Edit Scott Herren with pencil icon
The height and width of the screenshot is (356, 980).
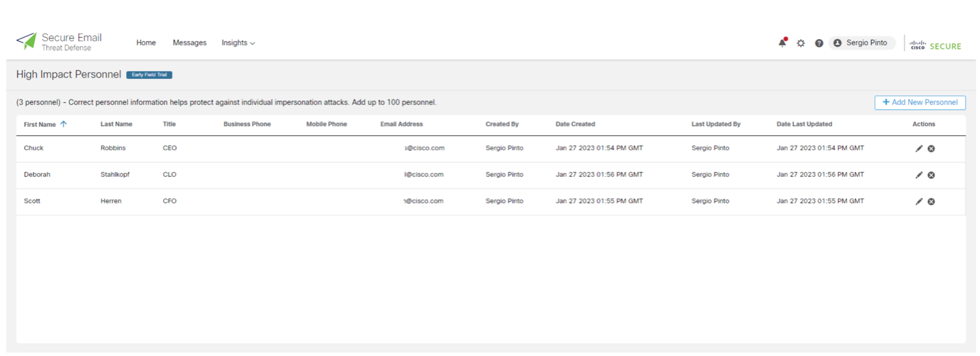tap(919, 202)
